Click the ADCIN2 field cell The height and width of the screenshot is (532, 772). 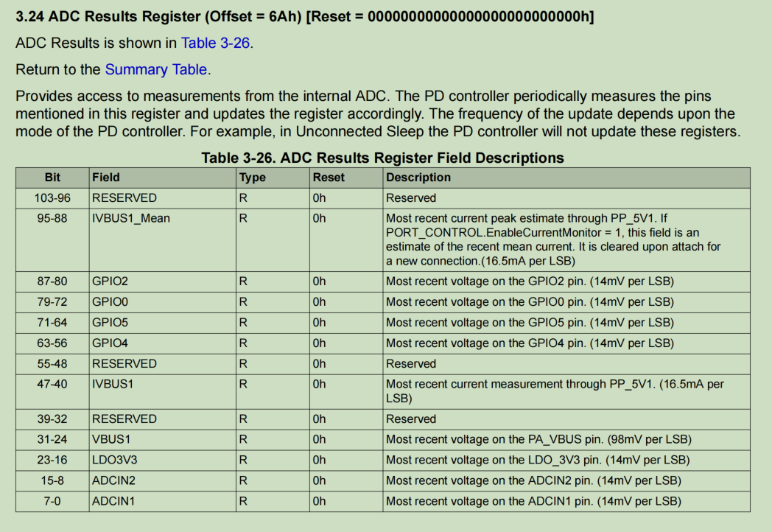(163, 481)
